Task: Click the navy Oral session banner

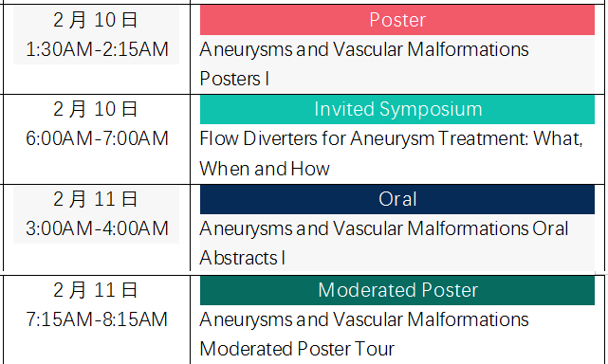Action: tap(397, 199)
